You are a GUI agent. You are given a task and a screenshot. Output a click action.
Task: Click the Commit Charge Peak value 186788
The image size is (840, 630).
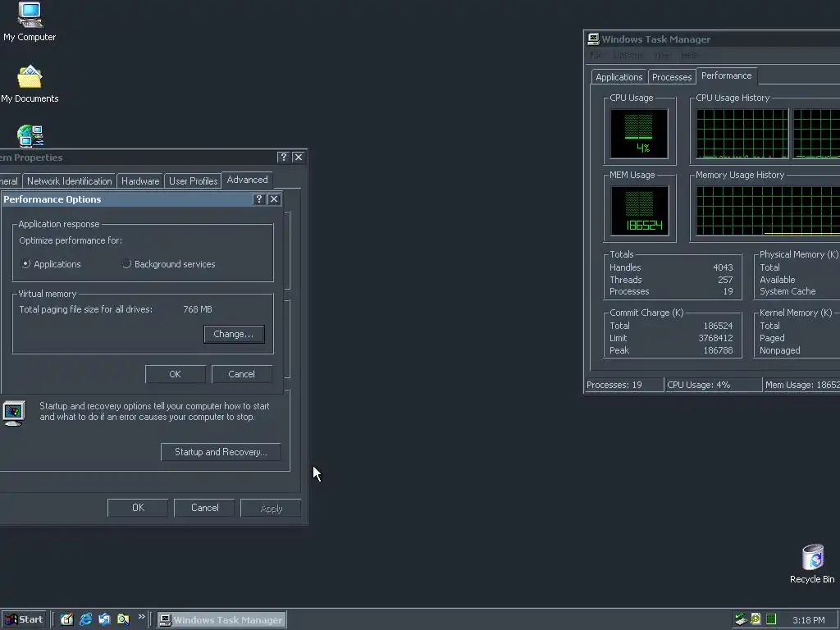click(x=718, y=350)
